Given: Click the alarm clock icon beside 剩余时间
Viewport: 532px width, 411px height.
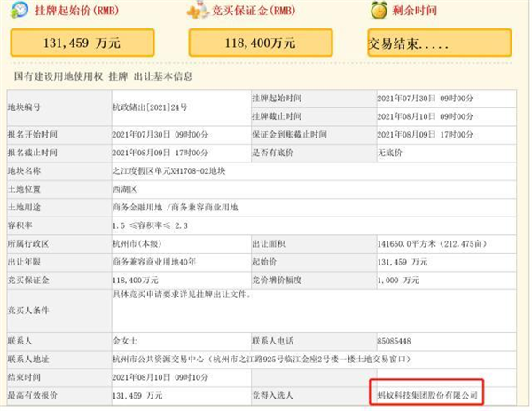Looking at the screenshot, I should point(379,10).
